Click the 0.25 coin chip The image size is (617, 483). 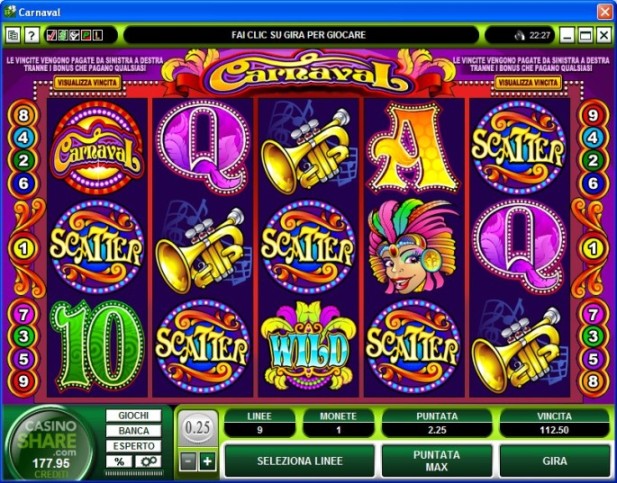[x=197, y=428]
